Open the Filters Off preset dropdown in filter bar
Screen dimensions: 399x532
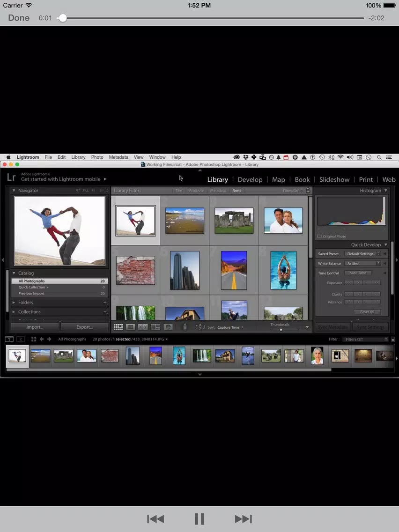[x=293, y=191]
